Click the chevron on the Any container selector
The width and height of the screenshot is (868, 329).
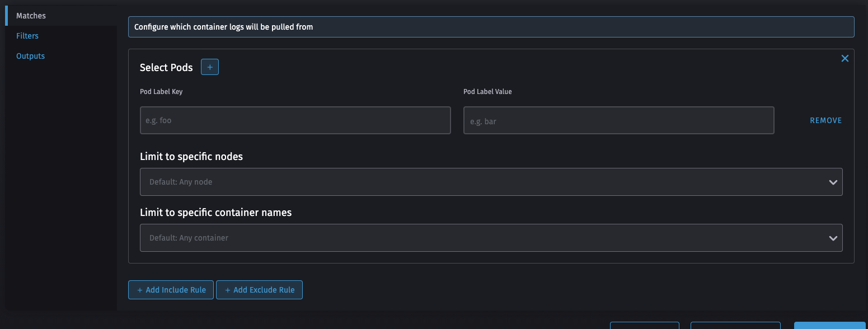pos(833,238)
